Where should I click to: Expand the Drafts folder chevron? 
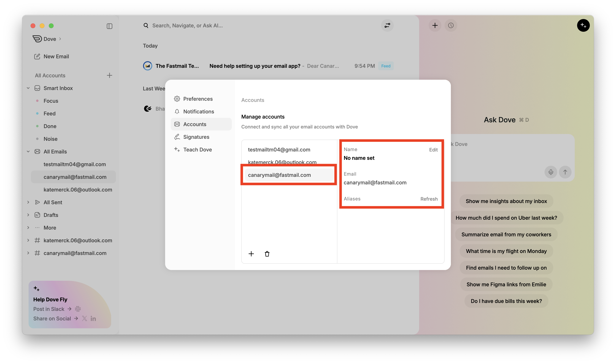(28, 215)
